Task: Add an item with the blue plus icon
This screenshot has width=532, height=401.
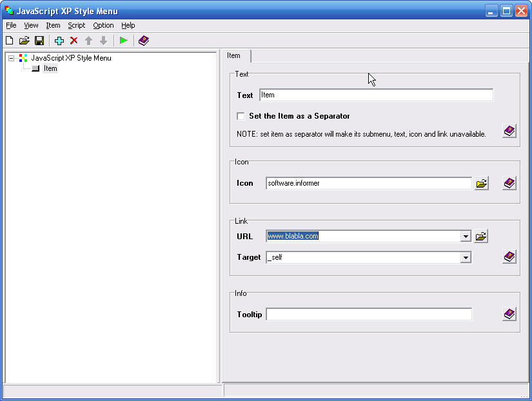Action: pos(59,41)
